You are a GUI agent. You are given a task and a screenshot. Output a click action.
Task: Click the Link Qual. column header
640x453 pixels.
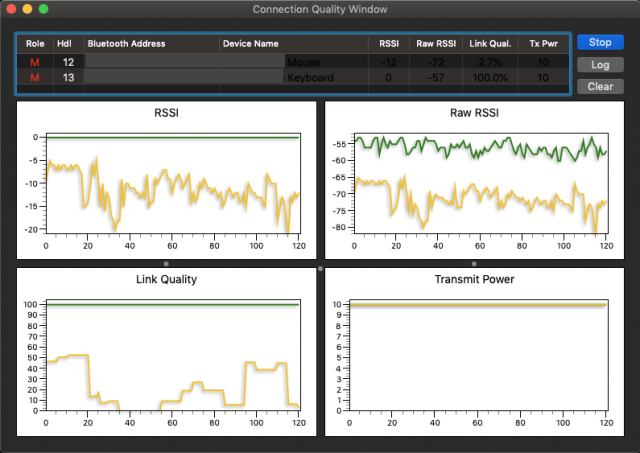pyautogui.click(x=490, y=44)
